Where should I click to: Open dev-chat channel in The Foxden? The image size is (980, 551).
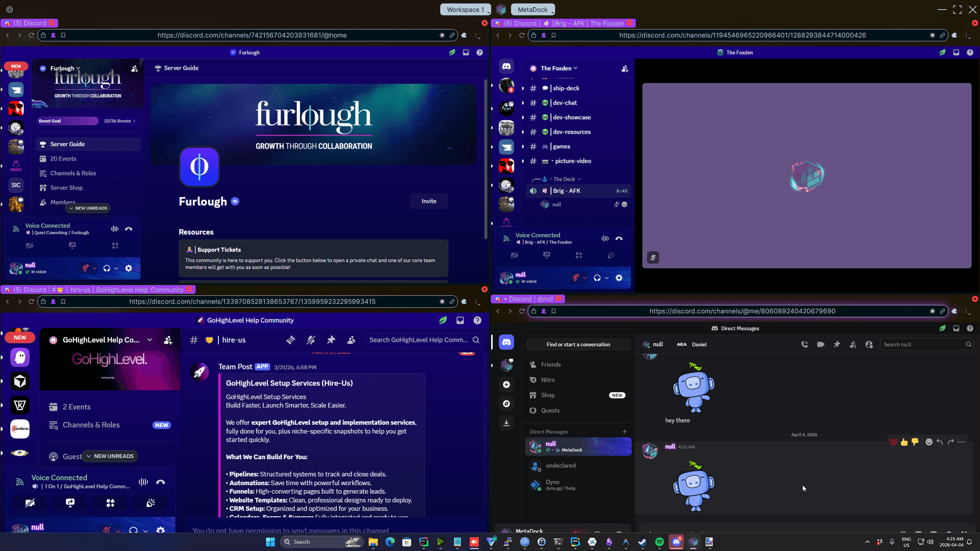(x=579, y=103)
